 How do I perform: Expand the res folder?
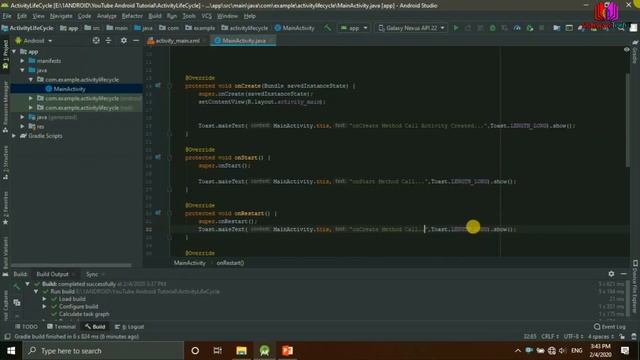tap(22, 127)
